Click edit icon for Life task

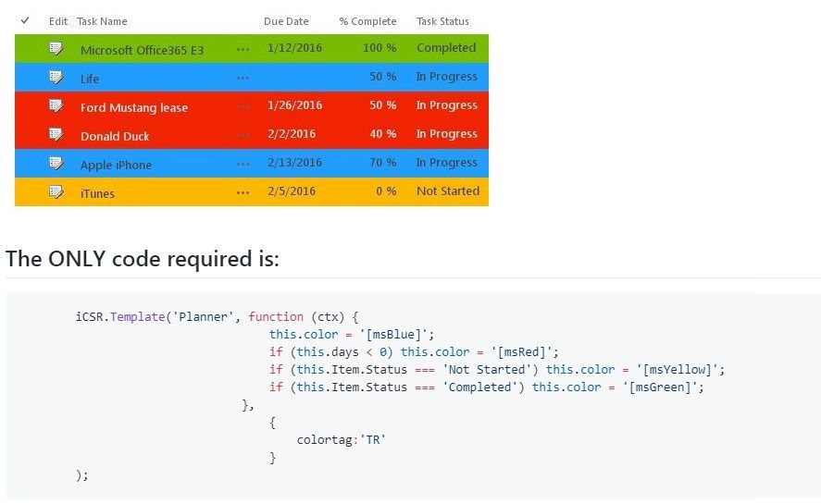click(56, 78)
